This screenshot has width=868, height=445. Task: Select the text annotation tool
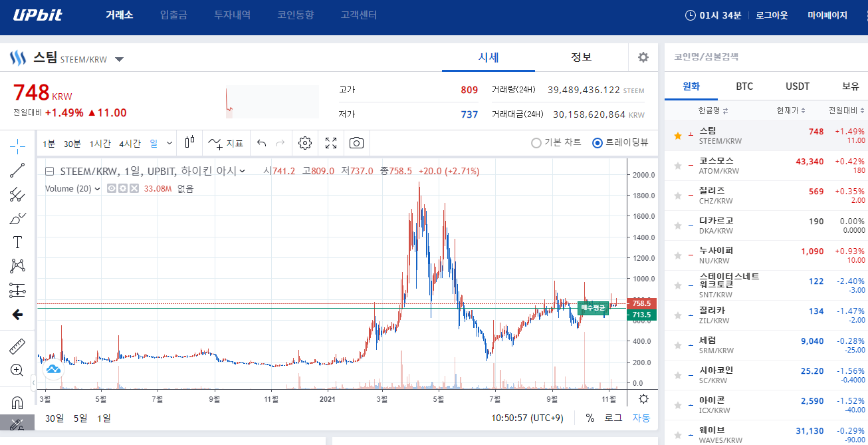point(18,242)
